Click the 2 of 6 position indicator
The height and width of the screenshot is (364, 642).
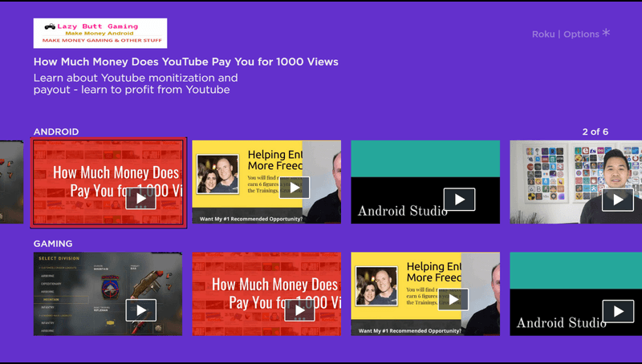595,131
